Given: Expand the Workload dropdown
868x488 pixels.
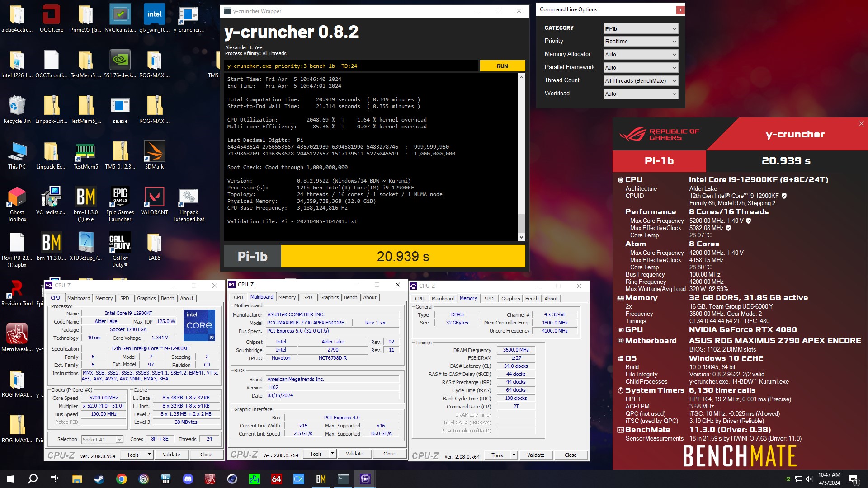Looking at the screenshot, I should coord(641,94).
